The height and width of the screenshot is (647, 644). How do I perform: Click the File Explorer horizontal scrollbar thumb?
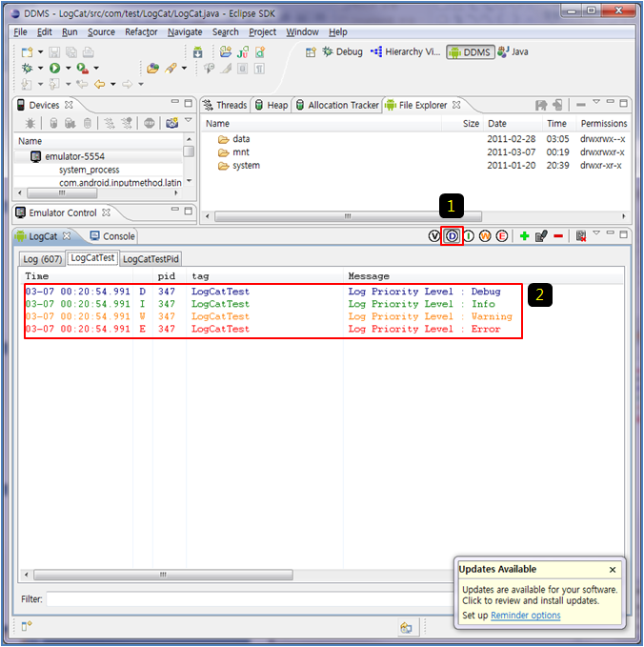pos(348,216)
